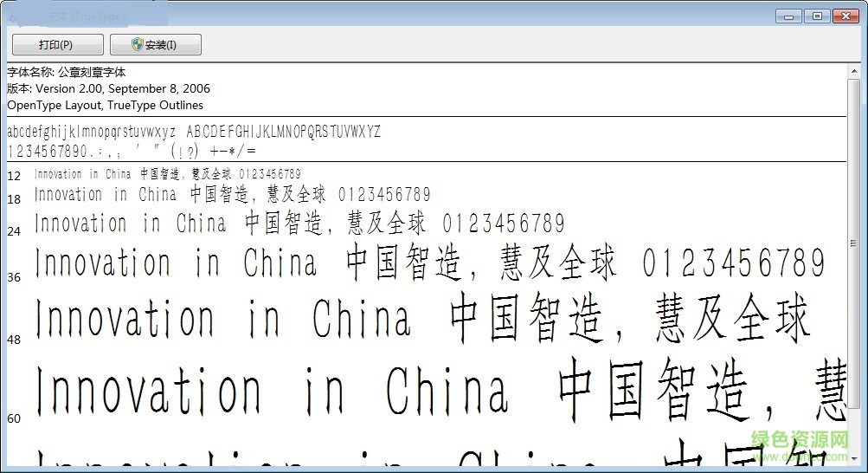
Task: Click the 24-point 'Innovation in China' sample
Action: [130, 224]
